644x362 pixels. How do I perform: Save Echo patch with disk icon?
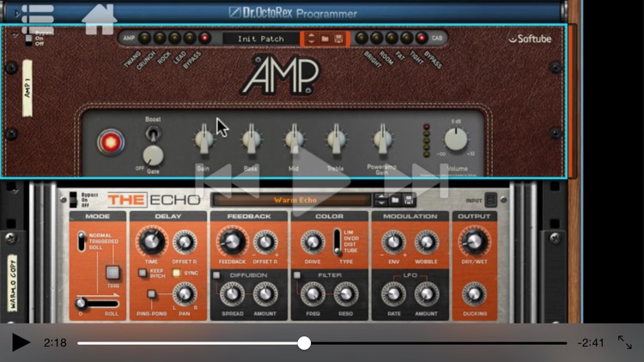pyautogui.click(x=409, y=200)
